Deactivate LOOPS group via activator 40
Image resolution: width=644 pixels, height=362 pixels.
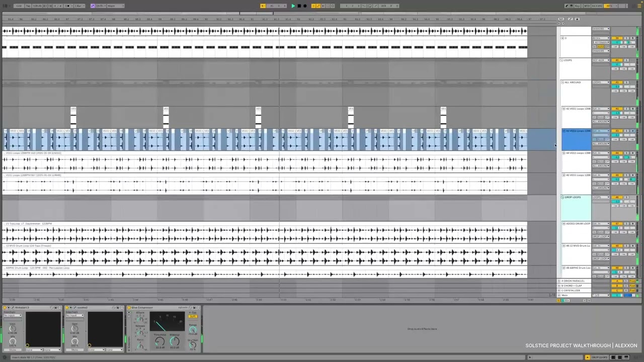point(617,60)
